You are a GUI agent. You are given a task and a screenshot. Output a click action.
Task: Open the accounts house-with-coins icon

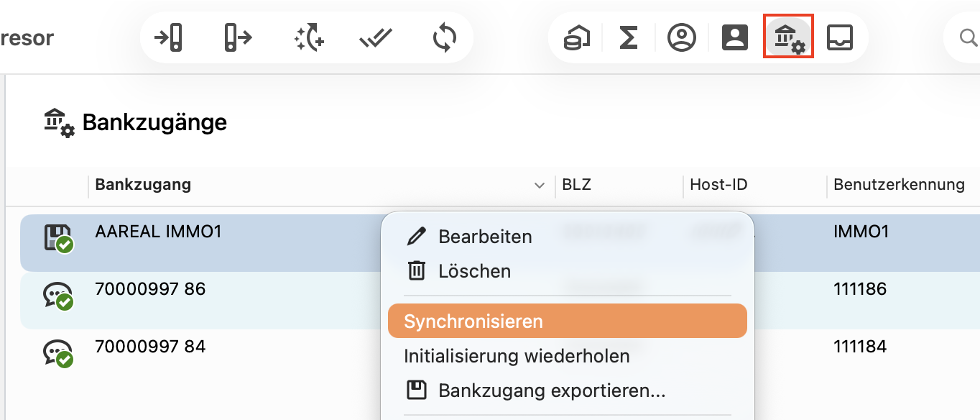tap(576, 37)
